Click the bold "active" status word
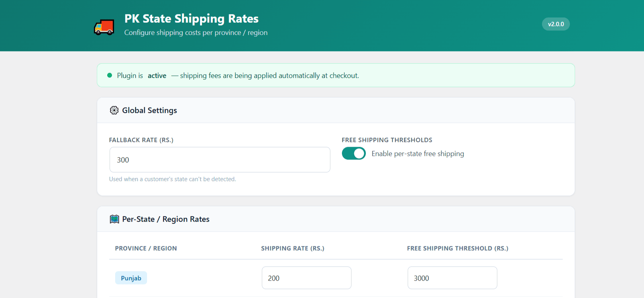The width and height of the screenshot is (644, 298). [157, 76]
